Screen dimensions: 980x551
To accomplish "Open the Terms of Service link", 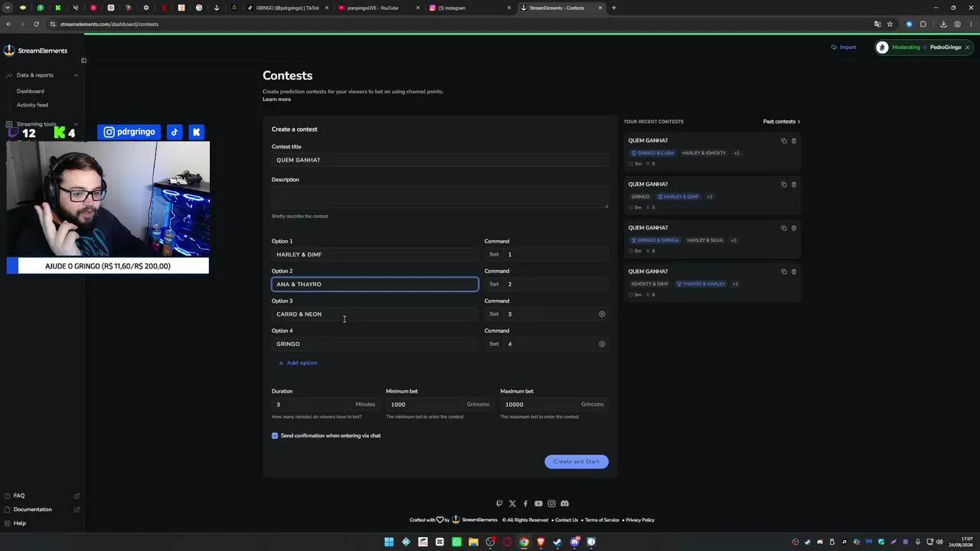I will coord(602,520).
